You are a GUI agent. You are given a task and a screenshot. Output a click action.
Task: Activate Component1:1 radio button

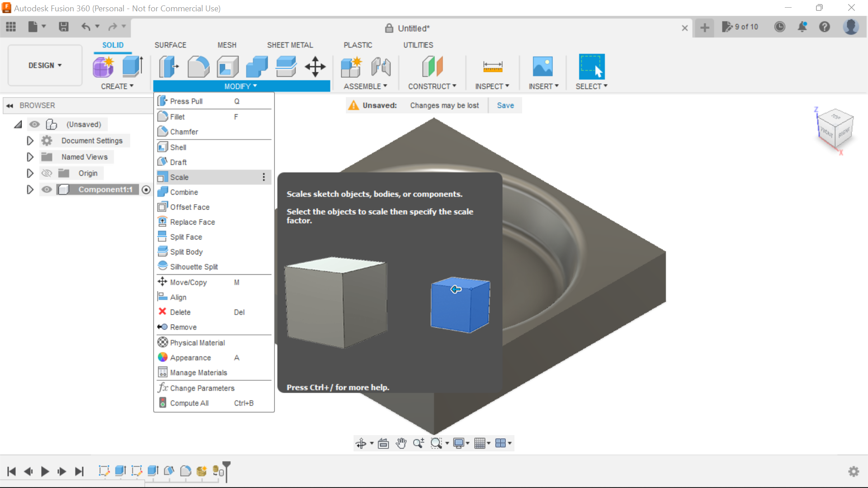(x=146, y=190)
